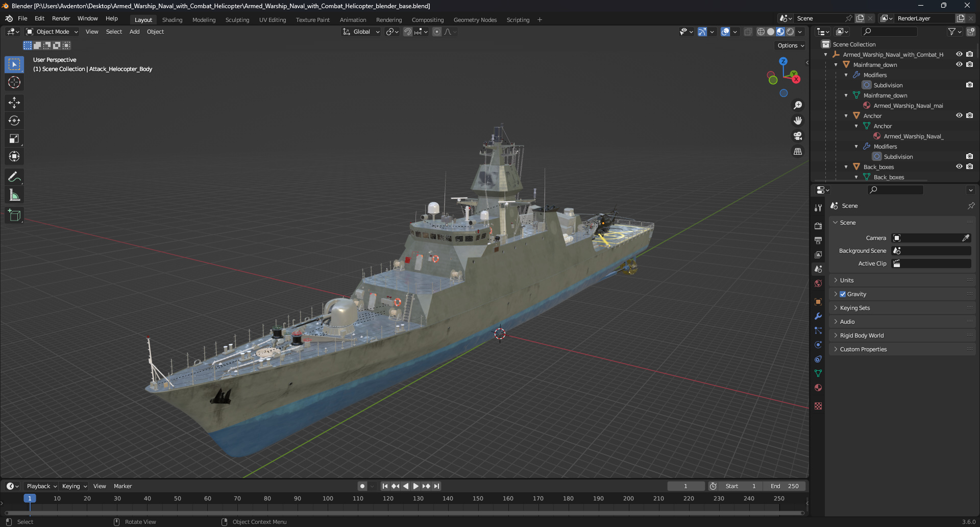Click the End frame 250 field

pos(785,486)
